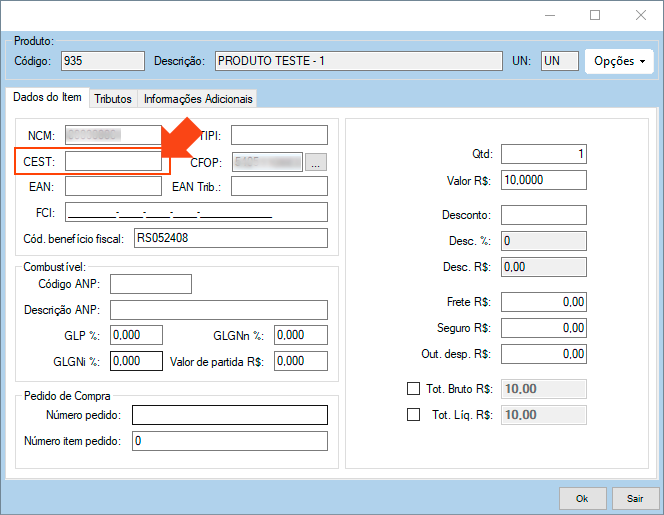
Task: Open the Informações Adicionais tab
Action: 198,99
